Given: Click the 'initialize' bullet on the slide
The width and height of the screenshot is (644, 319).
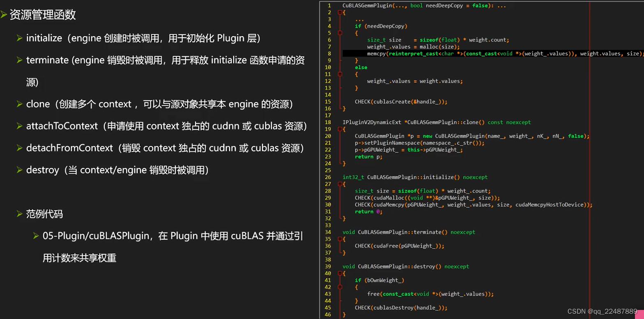Looking at the screenshot, I should (x=143, y=38).
